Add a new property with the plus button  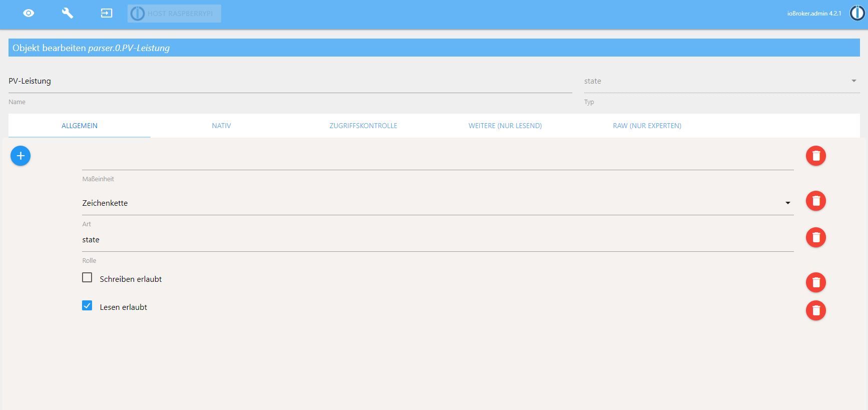click(21, 156)
